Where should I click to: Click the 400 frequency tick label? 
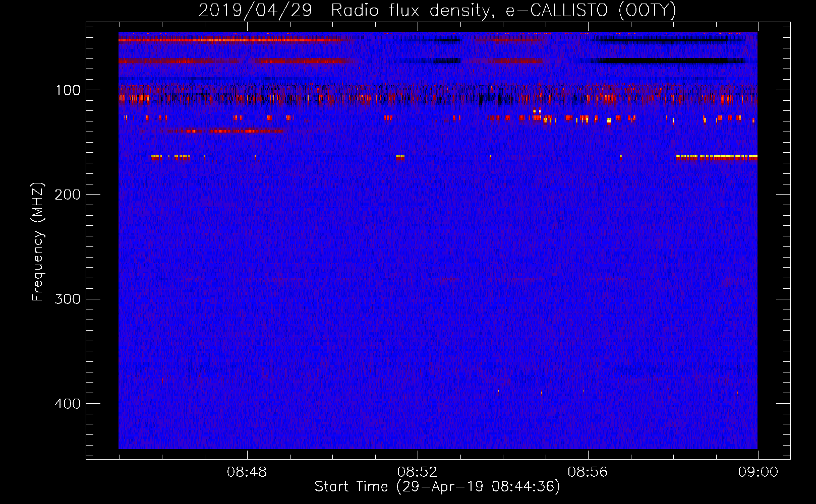(68, 404)
